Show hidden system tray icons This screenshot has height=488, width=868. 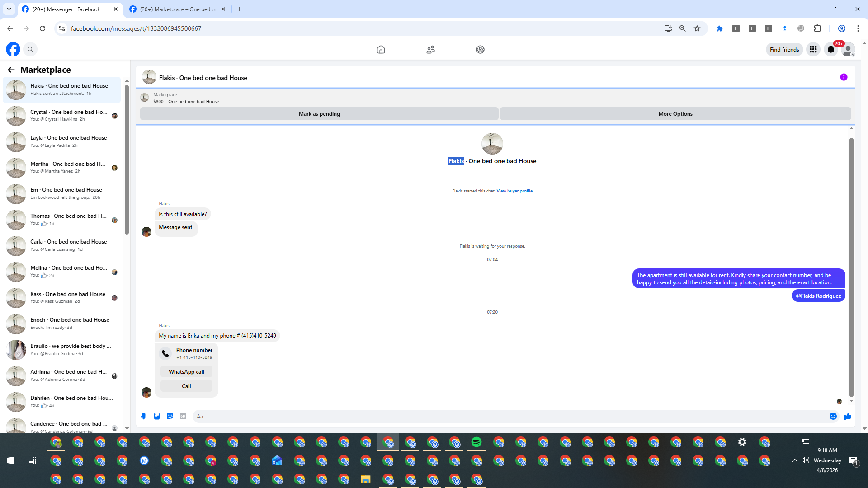(x=794, y=460)
